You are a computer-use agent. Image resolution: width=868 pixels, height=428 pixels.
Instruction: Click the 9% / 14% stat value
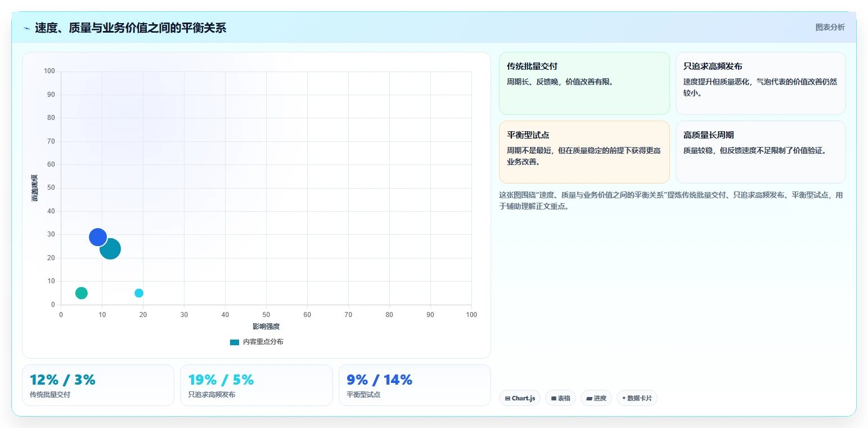(380, 380)
